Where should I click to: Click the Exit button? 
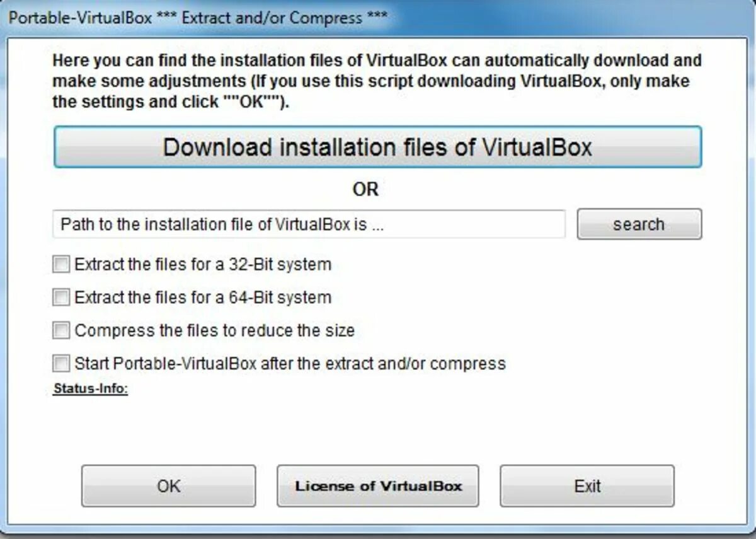point(587,486)
